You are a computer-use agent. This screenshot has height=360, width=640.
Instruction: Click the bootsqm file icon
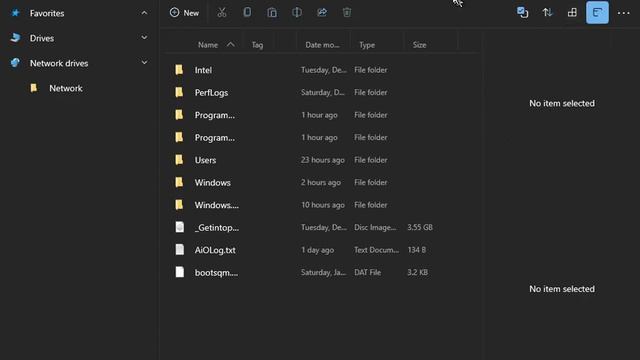tap(179, 272)
